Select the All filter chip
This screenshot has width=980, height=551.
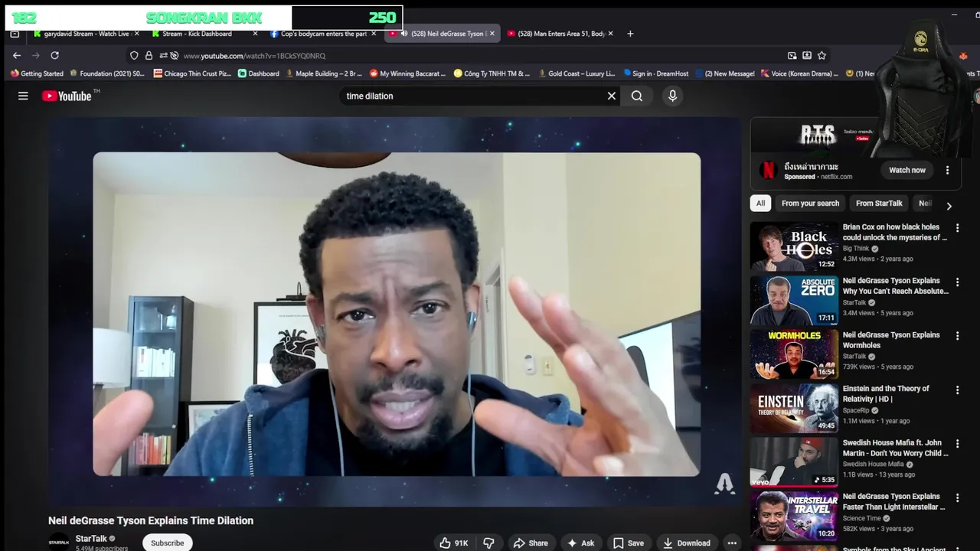click(760, 203)
